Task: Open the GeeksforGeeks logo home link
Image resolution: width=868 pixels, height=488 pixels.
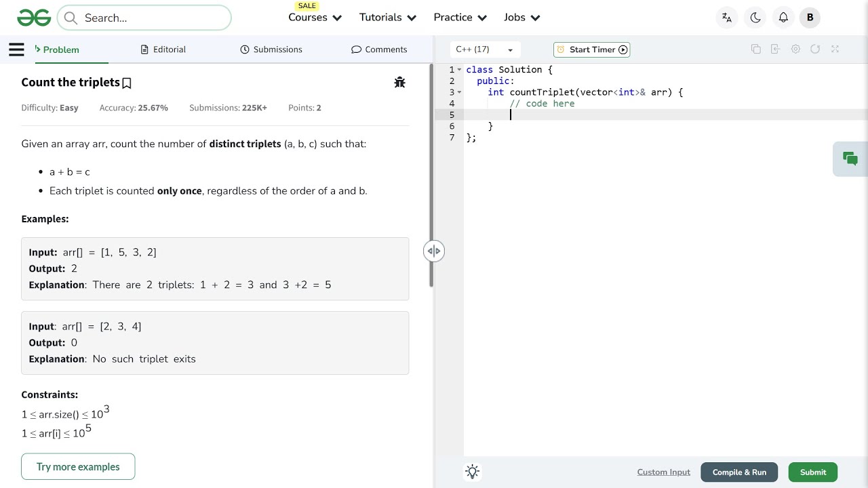Action: click(34, 18)
